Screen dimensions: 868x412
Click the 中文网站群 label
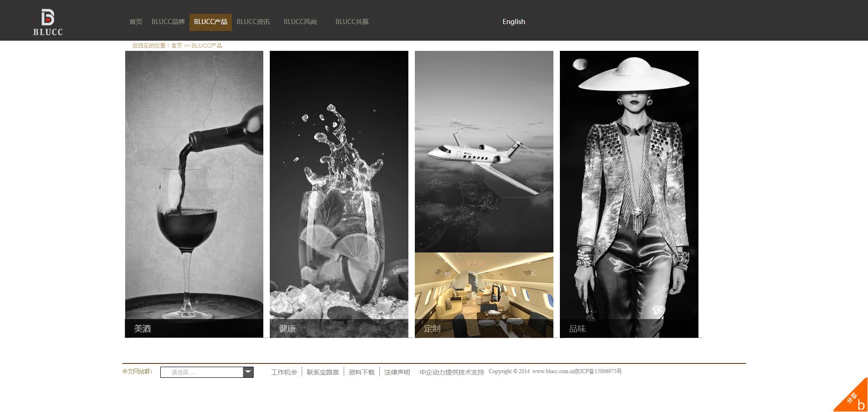[x=138, y=371]
